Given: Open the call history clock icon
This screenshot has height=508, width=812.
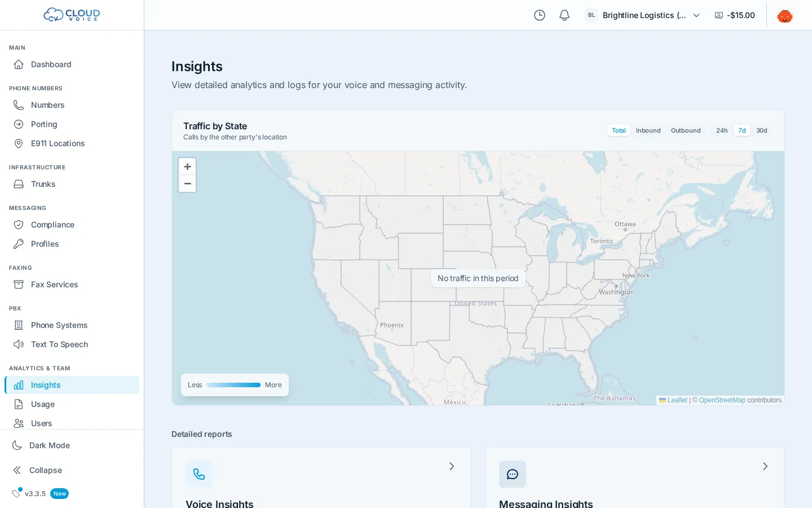Looking at the screenshot, I should click(x=540, y=15).
